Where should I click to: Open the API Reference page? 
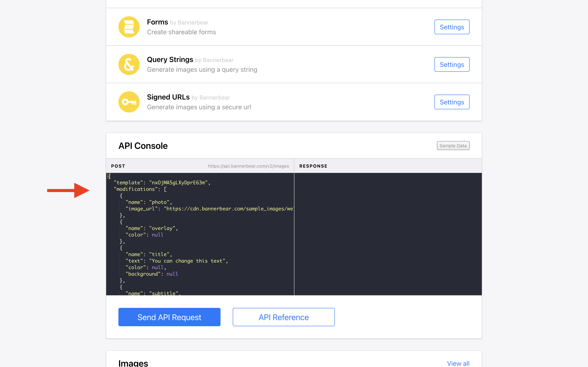point(284,317)
